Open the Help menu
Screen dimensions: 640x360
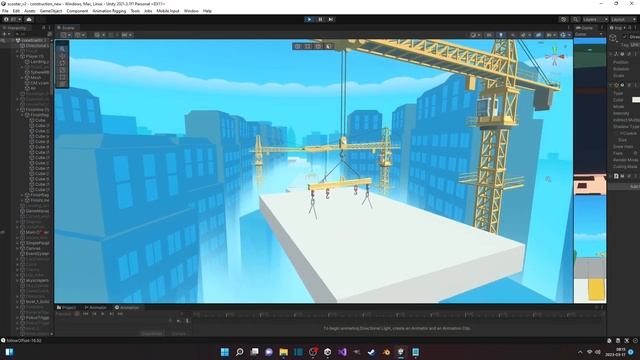pyautogui.click(x=207, y=11)
